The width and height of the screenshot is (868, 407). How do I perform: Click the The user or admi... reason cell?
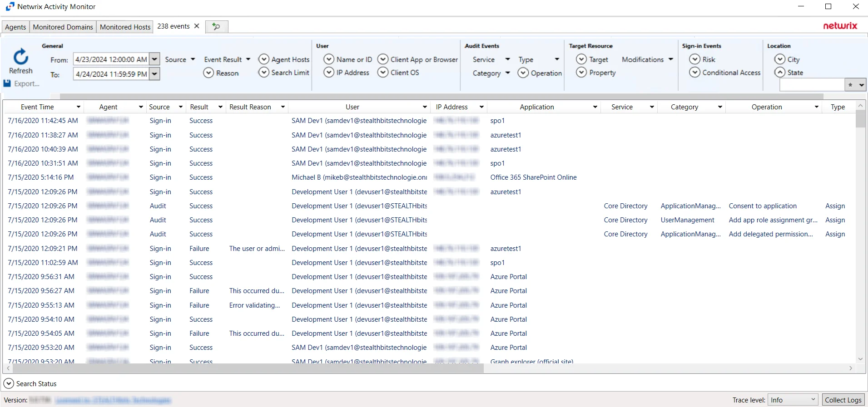(x=257, y=249)
